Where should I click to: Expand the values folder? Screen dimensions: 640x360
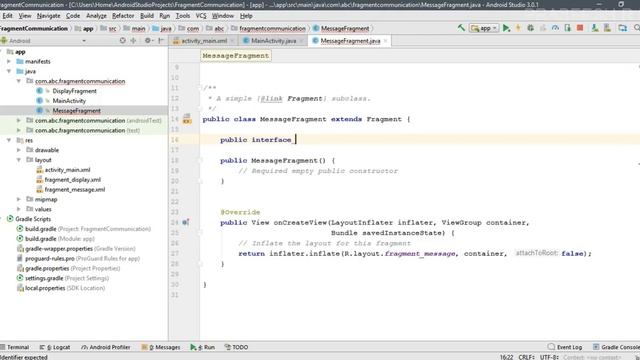(x=19, y=209)
